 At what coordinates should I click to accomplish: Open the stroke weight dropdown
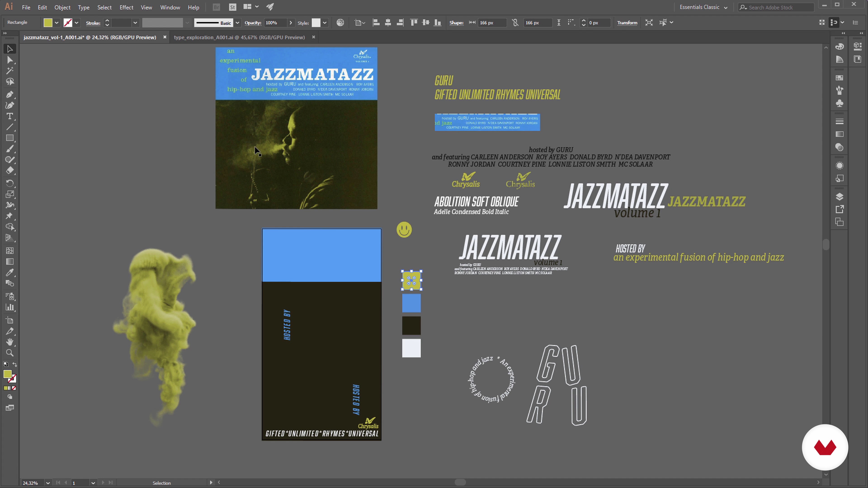[135, 23]
